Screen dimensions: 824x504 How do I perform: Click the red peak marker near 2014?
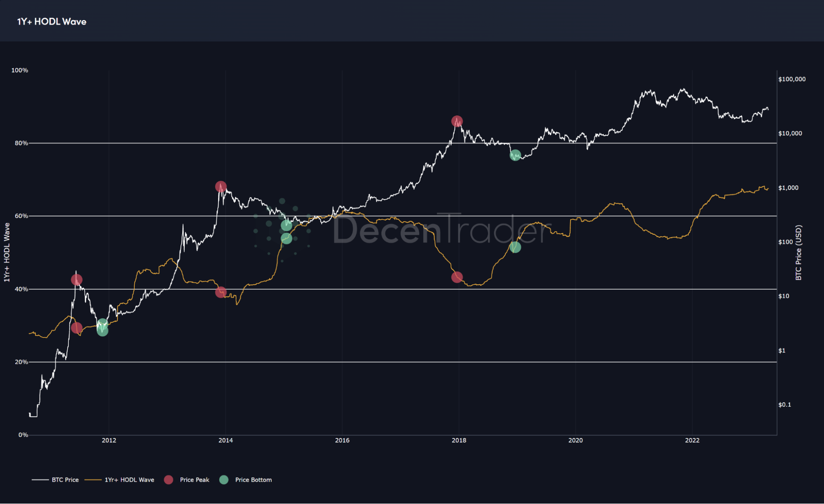tap(221, 186)
